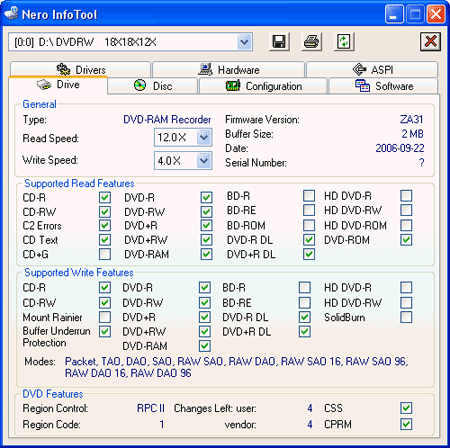Click the Packet, TAO, DAO modes text
The height and width of the screenshot is (448, 450).
(236, 367)
